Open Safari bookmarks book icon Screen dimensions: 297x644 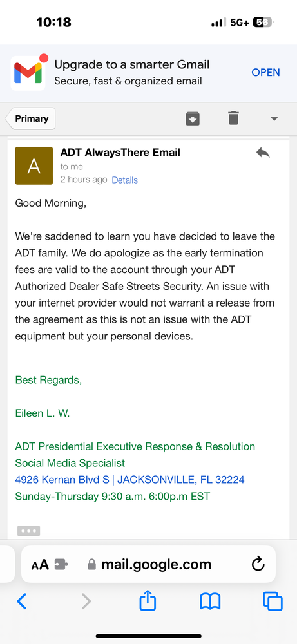coord(210,601)
